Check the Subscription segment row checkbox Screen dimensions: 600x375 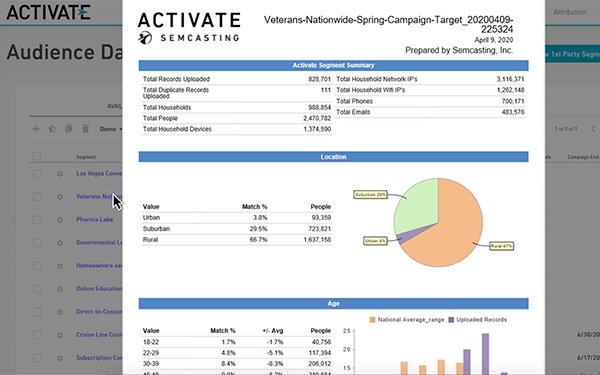pyautogui.click(x=37, y=358)
